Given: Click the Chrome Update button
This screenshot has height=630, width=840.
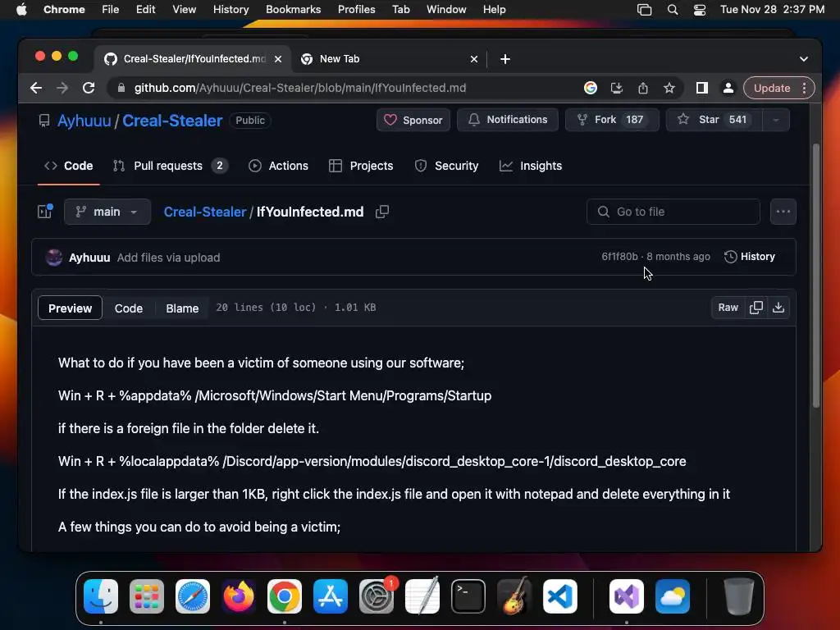Looking at the screenshot, I should (x=771, y=88).
